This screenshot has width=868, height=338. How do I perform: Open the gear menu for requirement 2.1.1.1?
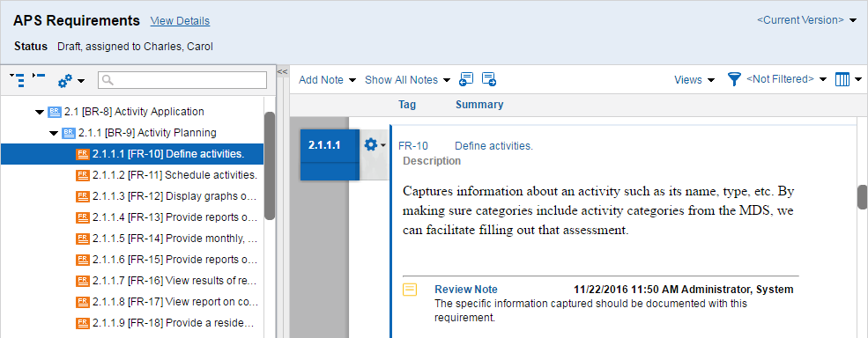click(x=375, y=145)
